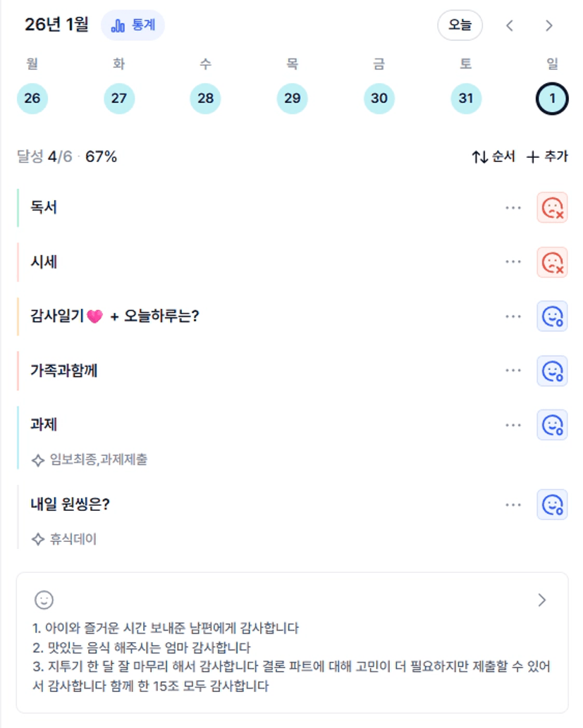Click sparkle icon beside 임보최종,과제제출
Image resolution: width=583 pixels, height=728 pixels.
(38, 460)
